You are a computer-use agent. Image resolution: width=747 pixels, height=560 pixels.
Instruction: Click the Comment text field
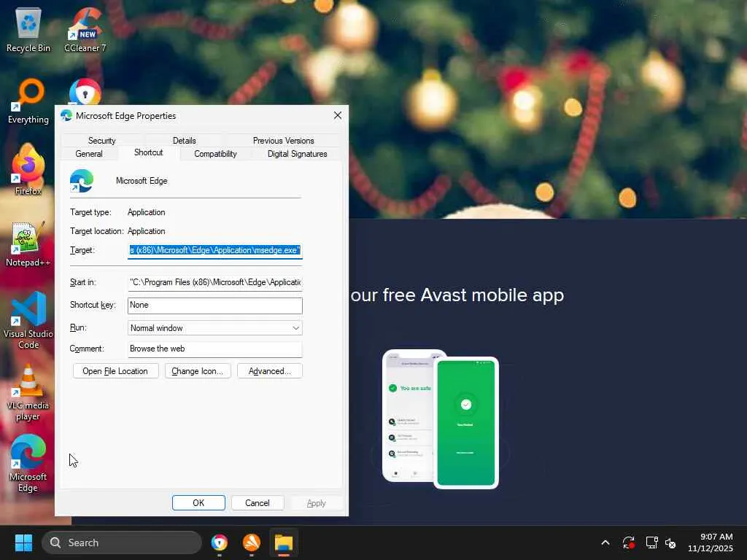[215, 349]
